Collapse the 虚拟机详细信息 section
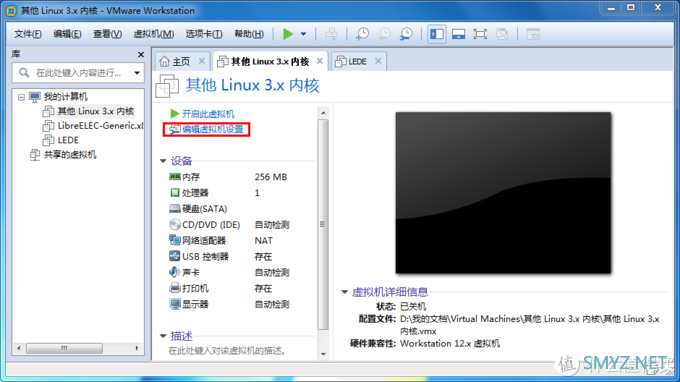680x382 pixels. pyautogui.click(x=345, y=292)
